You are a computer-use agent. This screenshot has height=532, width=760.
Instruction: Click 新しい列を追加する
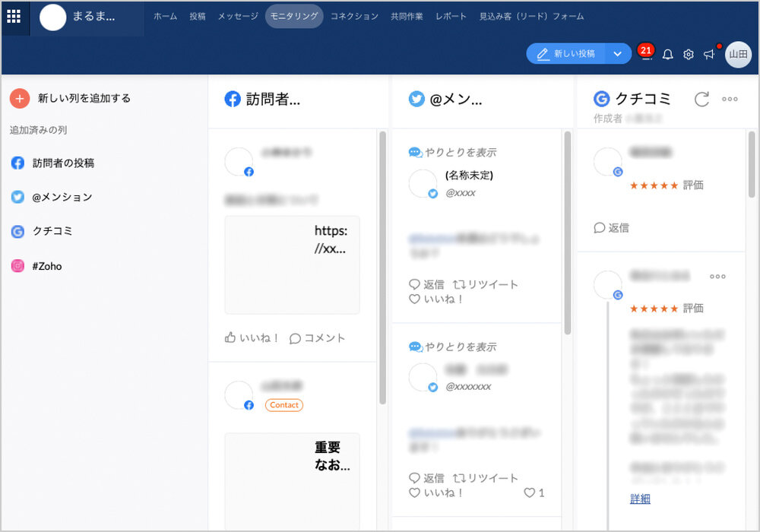(84, 98)
